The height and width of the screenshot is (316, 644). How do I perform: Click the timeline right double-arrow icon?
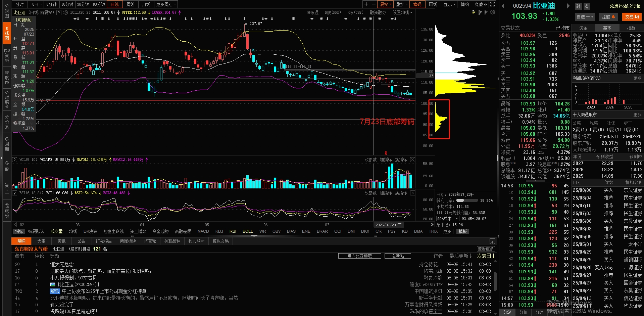pyautogui.click(x=432, y=225)
